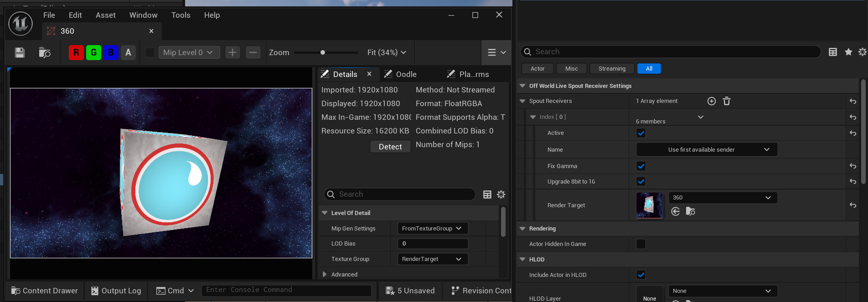Toggle the Green channel button
868x302 pixels.
pos(93,52)
